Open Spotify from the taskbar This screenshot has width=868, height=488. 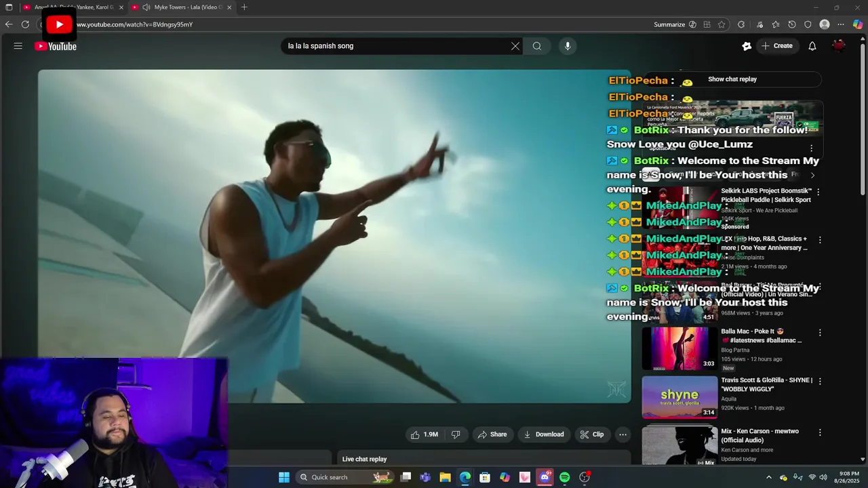pyautogui.click(x=564, y=477)
